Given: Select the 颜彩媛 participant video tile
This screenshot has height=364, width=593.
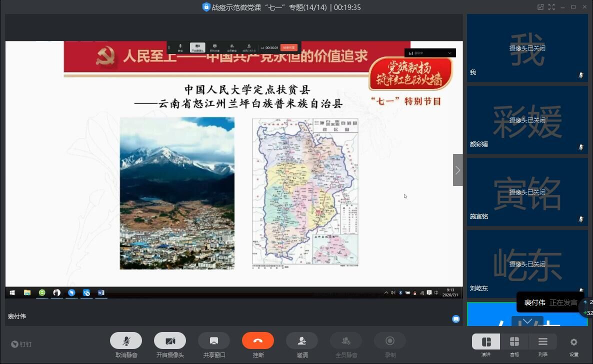Looking at the screenshot, I should coord(527,120).
